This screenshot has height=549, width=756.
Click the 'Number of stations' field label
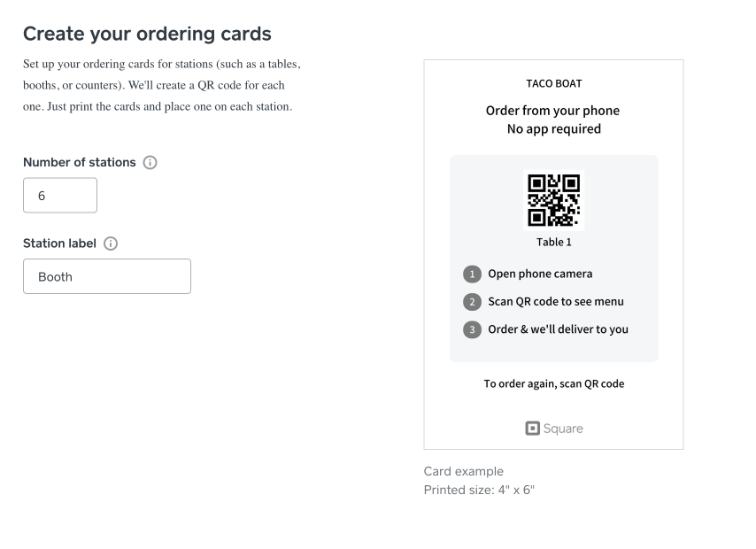(x=80, y=163)
